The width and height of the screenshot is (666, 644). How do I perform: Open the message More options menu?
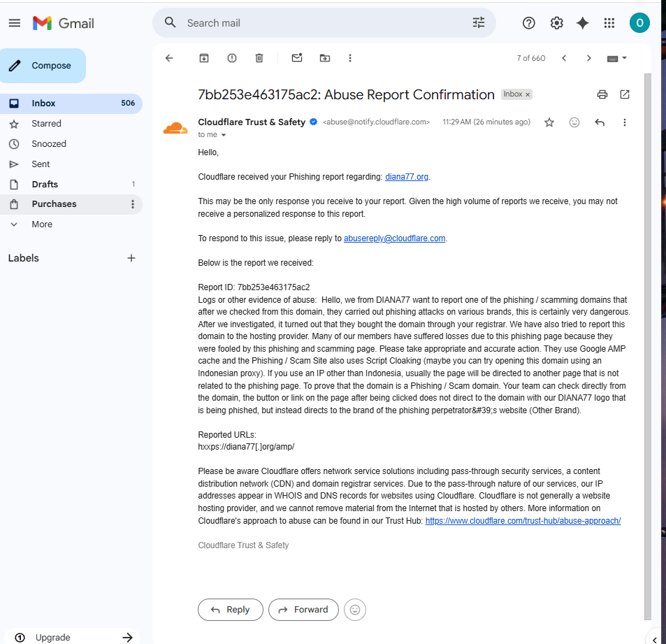[x=624, y=122]
